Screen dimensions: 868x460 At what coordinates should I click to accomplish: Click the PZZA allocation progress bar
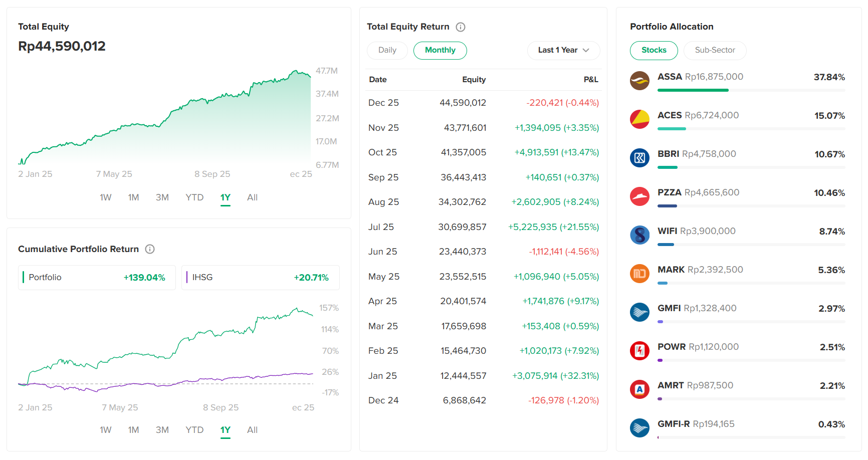pos(751,206)
